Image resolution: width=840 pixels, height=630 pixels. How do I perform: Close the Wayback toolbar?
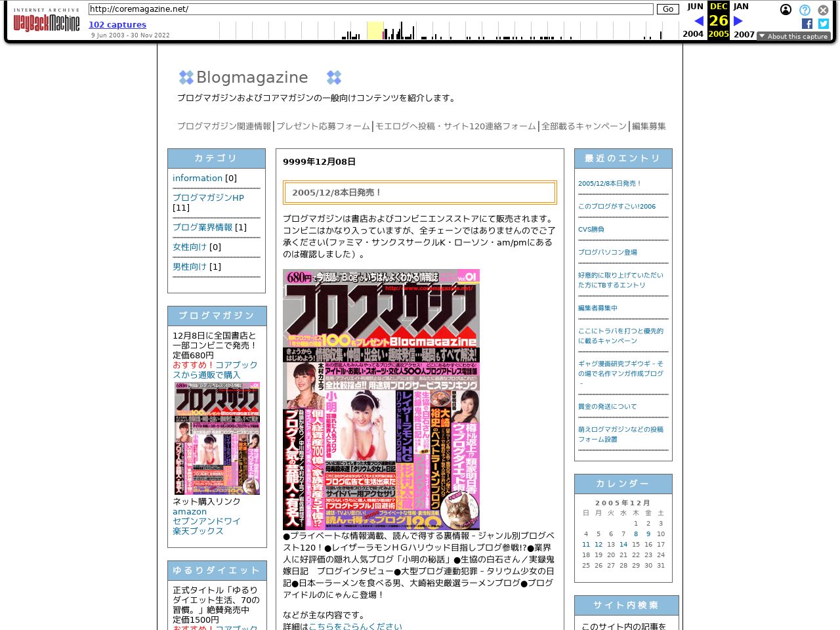point(823,10)
